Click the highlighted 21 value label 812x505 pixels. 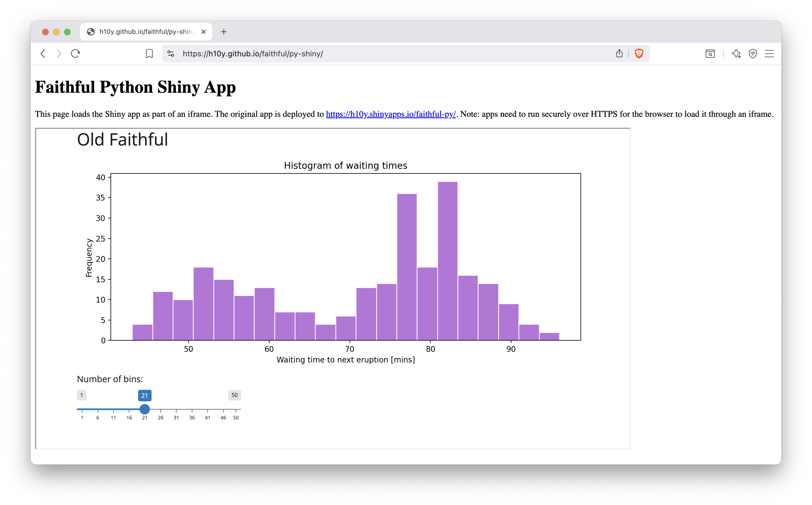pyautogui.click(x=145, y=395)
